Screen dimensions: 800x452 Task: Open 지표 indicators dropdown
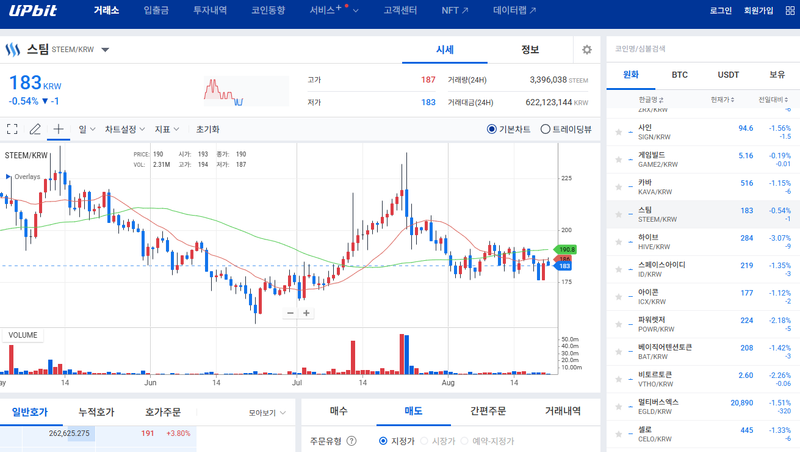[167, 129]
